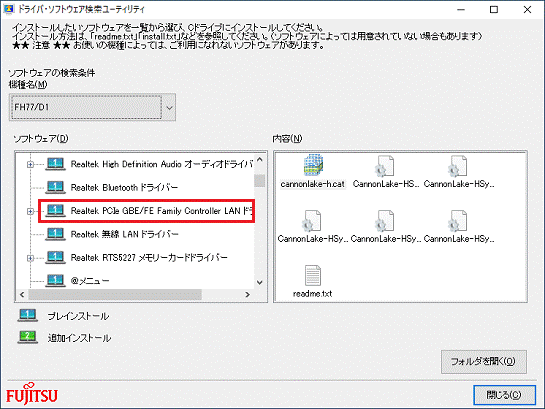Click the laptop icon beside @メニュー
Viewport: 545px width, 409px height.
pyautogui.click(x=55, y=280)
